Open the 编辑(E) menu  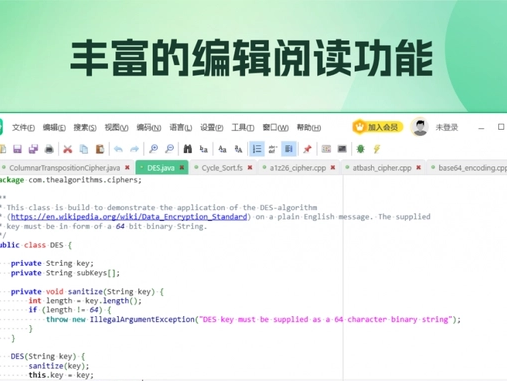[x=54, y=128]
